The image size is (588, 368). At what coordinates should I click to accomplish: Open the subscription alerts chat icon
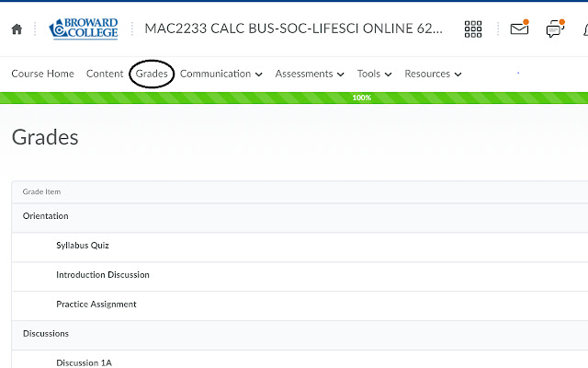554,29
